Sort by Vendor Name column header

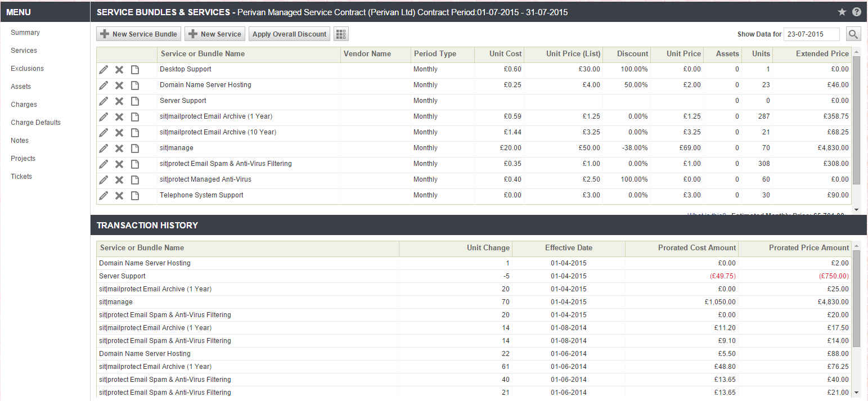pyautogui.click(x=375, y=55)
